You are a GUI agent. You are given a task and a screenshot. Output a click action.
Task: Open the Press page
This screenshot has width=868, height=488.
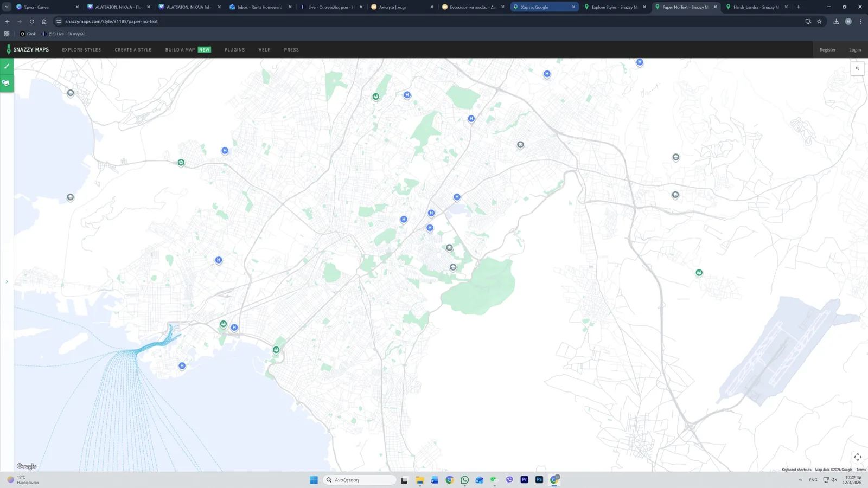pyautogui.click(x=291, y=50)
